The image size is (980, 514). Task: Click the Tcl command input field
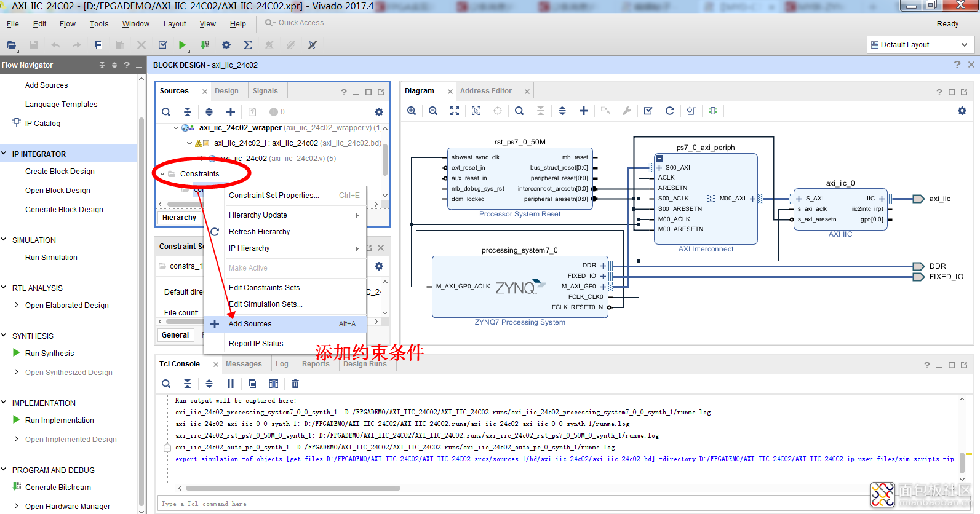point(563,504)
